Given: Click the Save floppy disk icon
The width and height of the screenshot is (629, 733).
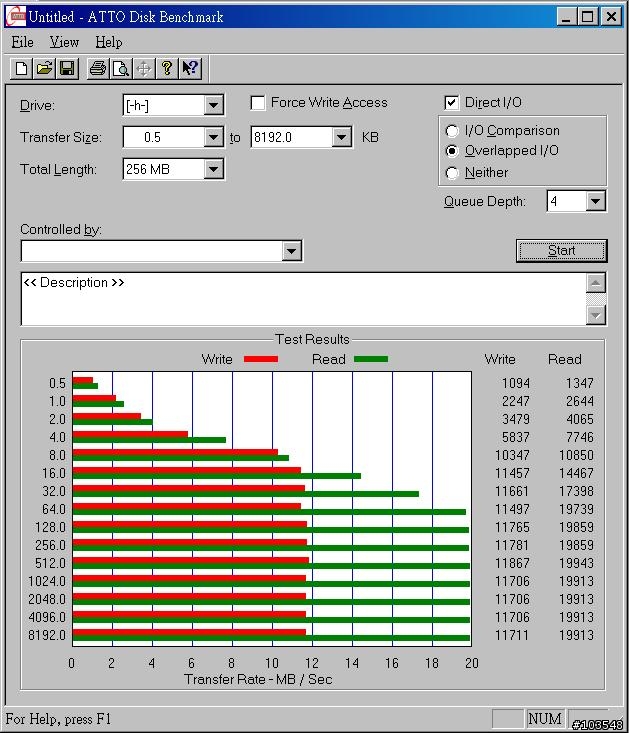Looking at the screenshot, I should (x=67, y=69).
